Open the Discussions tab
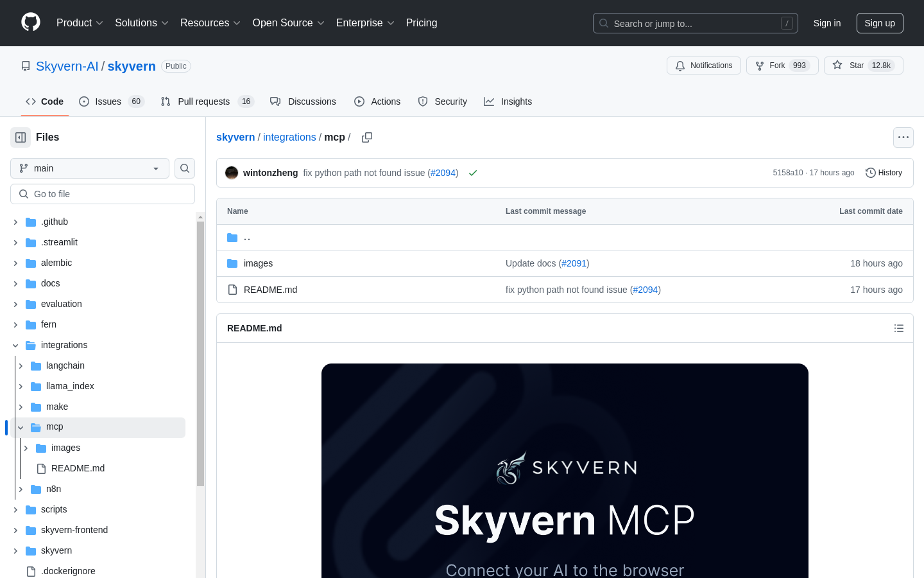924x578 pixels. [303, 101]
